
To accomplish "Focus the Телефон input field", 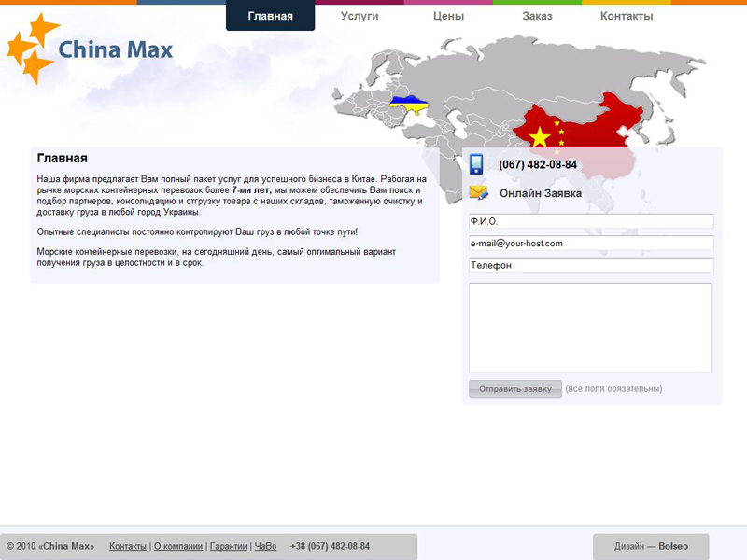I will pos(591,265).
